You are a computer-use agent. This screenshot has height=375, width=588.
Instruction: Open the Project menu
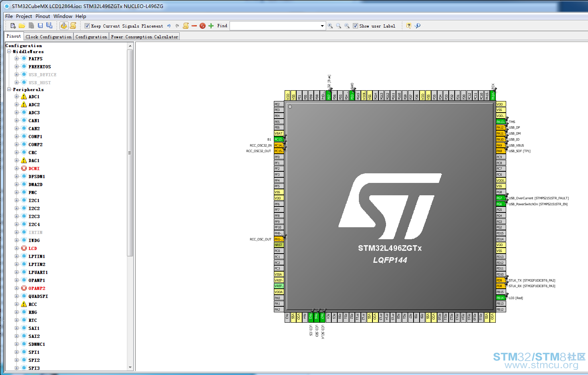(24, 16)
